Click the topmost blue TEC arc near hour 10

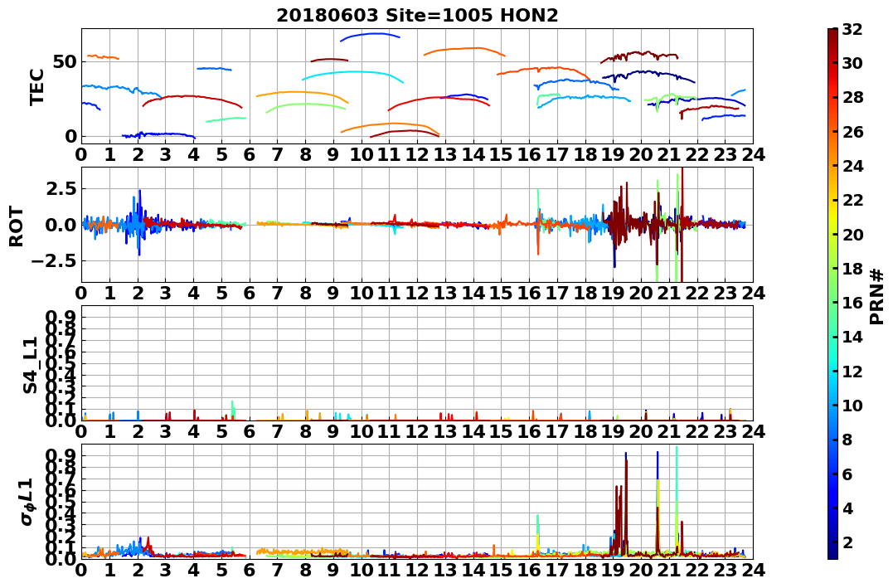pyautogui.click(x=370, y=36)
